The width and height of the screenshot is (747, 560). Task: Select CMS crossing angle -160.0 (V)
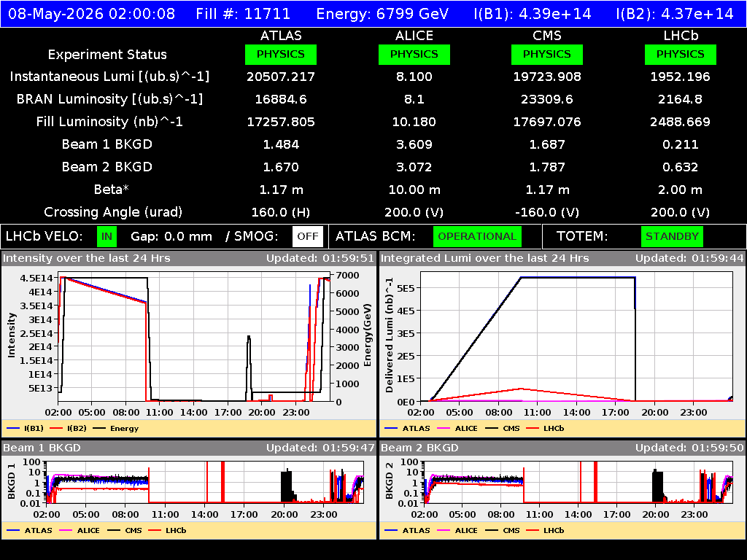click(547, 212)
